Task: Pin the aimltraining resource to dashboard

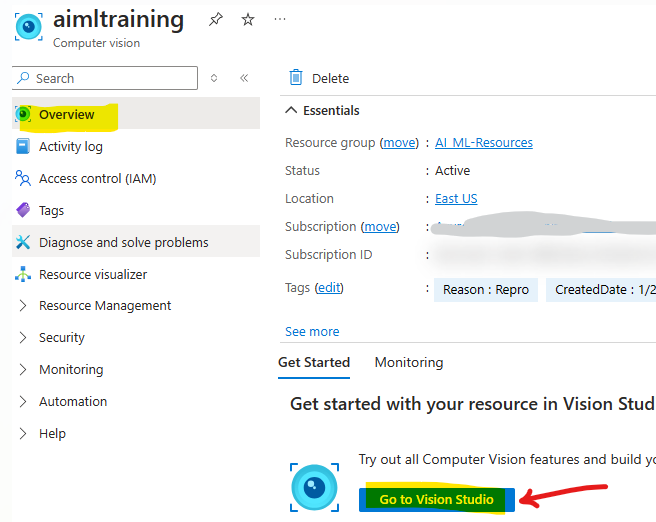Action: click(x=216, y=19)
